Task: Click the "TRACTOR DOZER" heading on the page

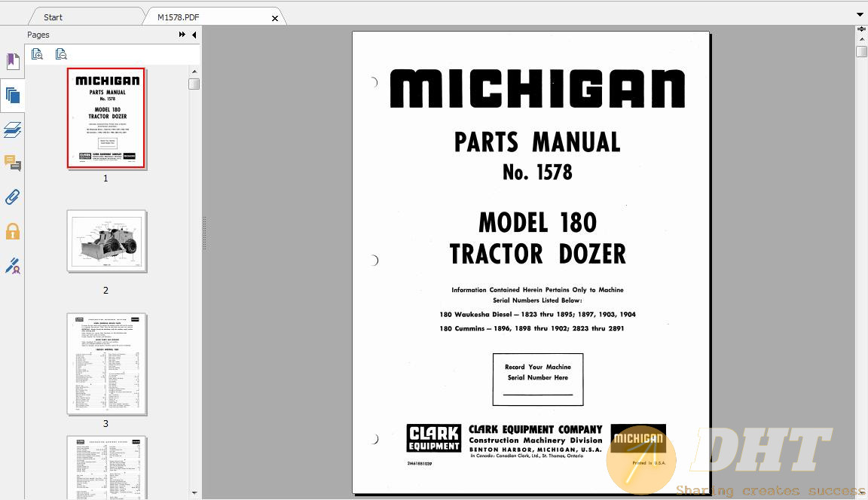Action: pyautogui.click(x=537, y=254)
